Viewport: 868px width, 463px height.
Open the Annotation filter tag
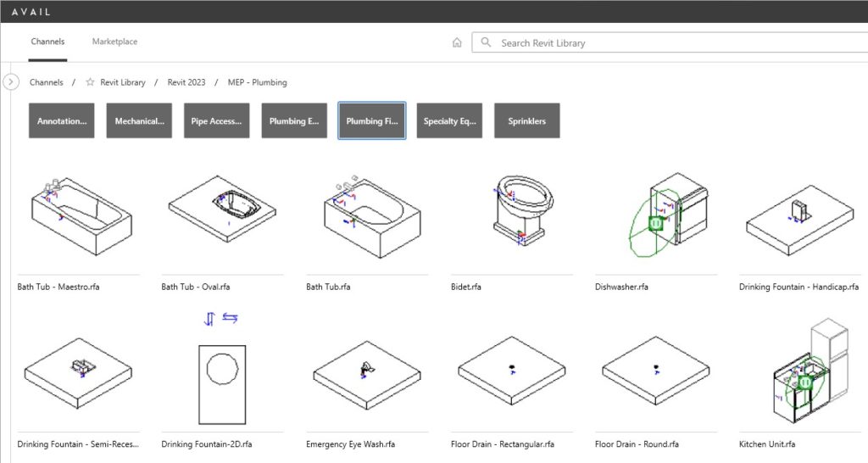coord(62,121)
